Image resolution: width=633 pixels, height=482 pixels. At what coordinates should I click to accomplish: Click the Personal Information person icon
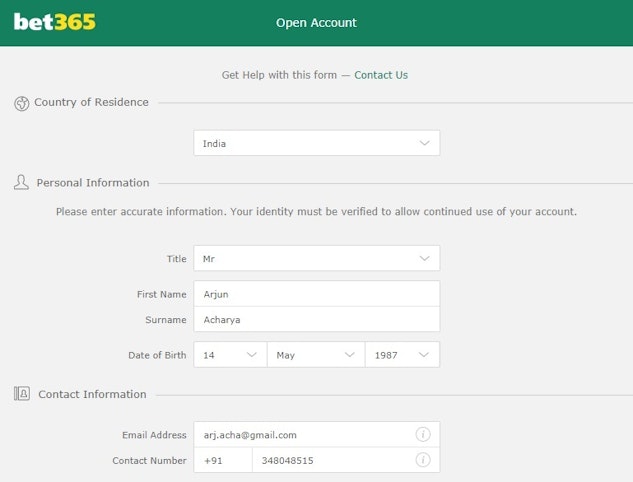pos(21,183)
